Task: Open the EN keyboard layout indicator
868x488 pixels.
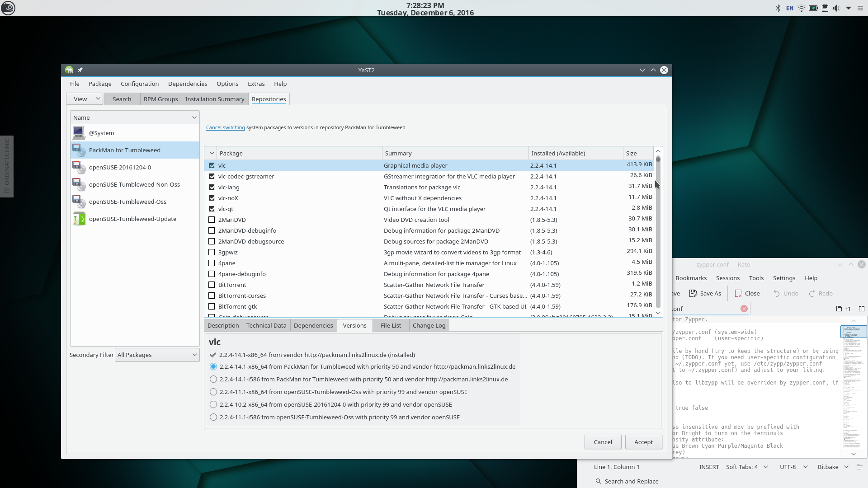Action: 790,8
